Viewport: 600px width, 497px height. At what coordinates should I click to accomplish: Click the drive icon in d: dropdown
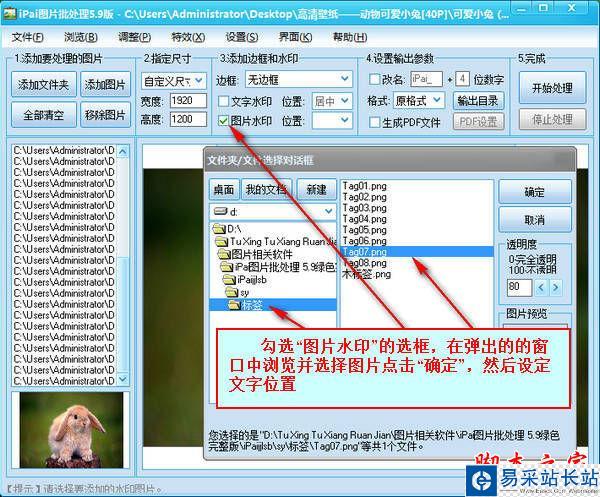(220, 211)
